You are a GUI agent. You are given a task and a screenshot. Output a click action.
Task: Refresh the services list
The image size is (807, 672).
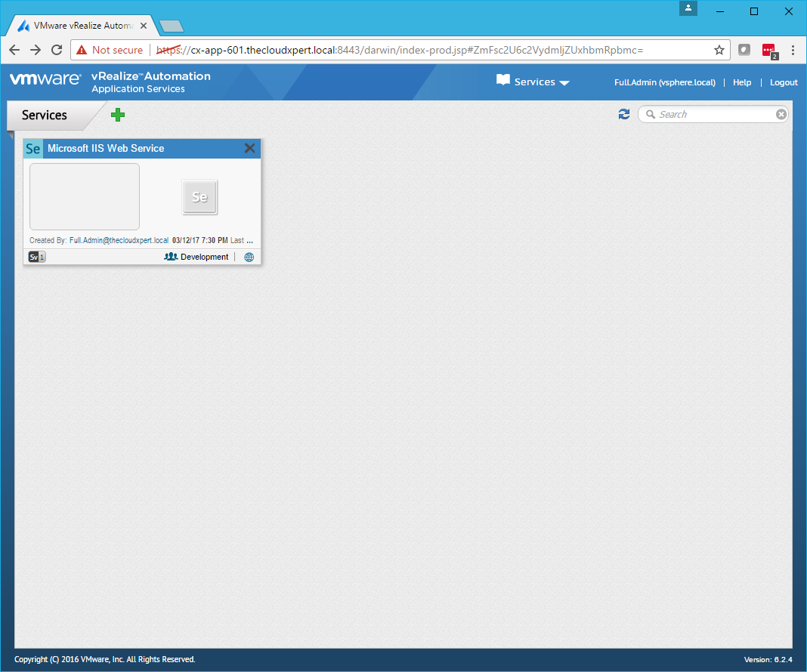click(x=623, y=114)
